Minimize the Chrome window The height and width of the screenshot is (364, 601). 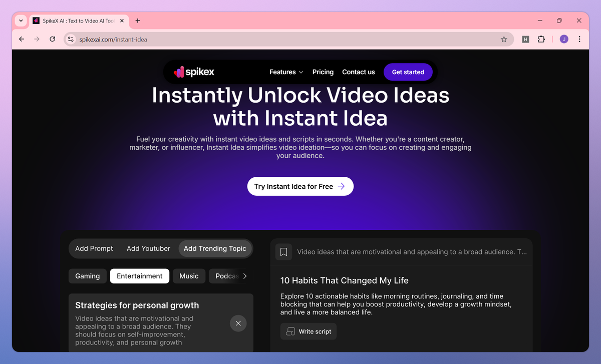point(540,21)
